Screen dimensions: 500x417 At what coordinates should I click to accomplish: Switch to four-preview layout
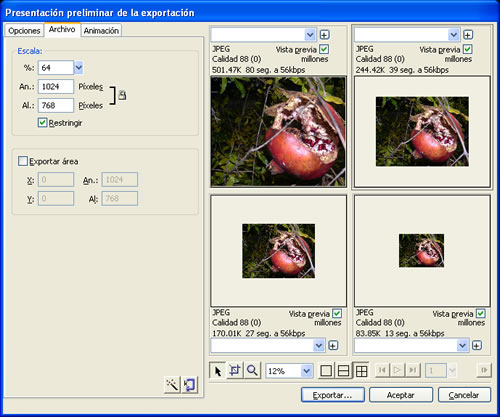click(x=361, y=371)
